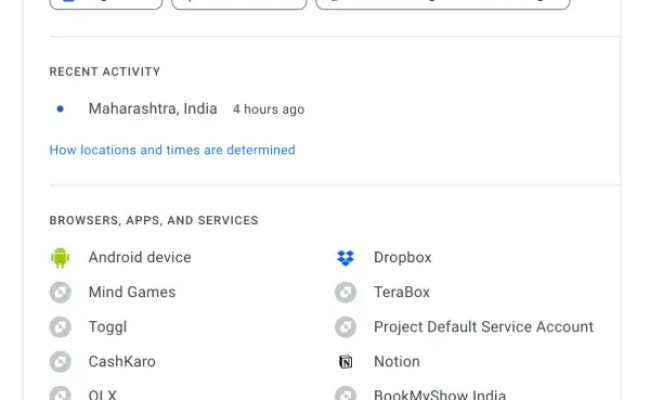Select the Dropbox entry text
Viewport: 650px width, 400px height.
click(403, 257)
